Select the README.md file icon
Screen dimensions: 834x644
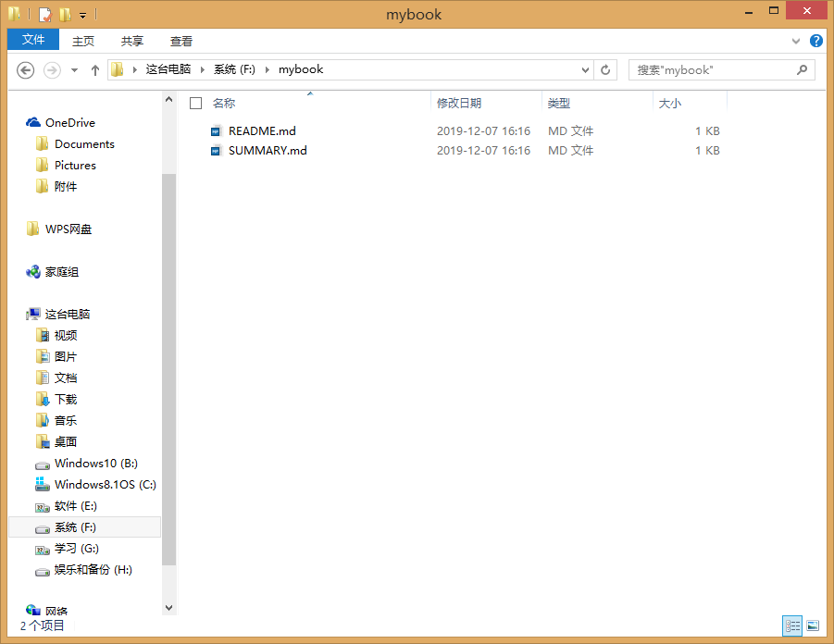click(216, 130)
